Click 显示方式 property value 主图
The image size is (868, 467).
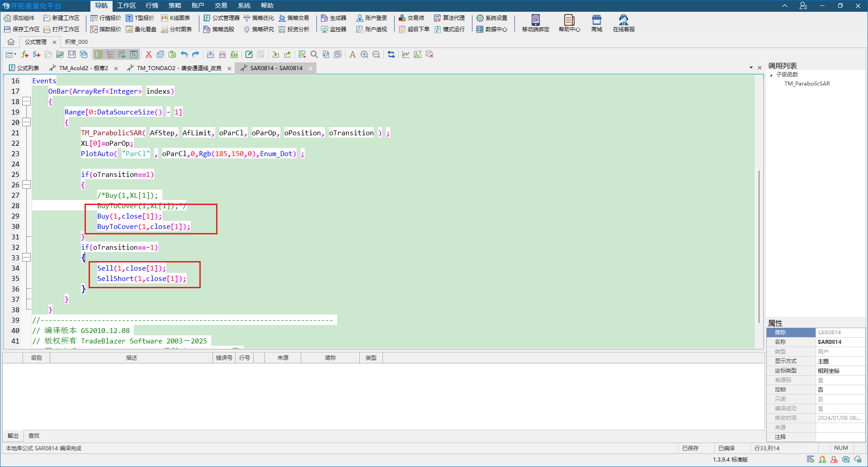click(840, 361)
